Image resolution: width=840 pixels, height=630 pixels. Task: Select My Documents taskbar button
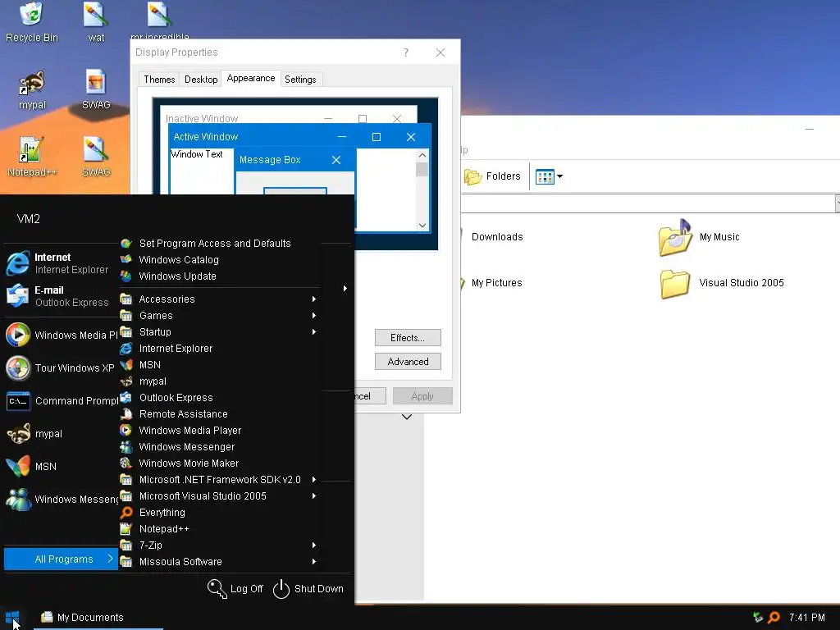[x=98, y=618]
